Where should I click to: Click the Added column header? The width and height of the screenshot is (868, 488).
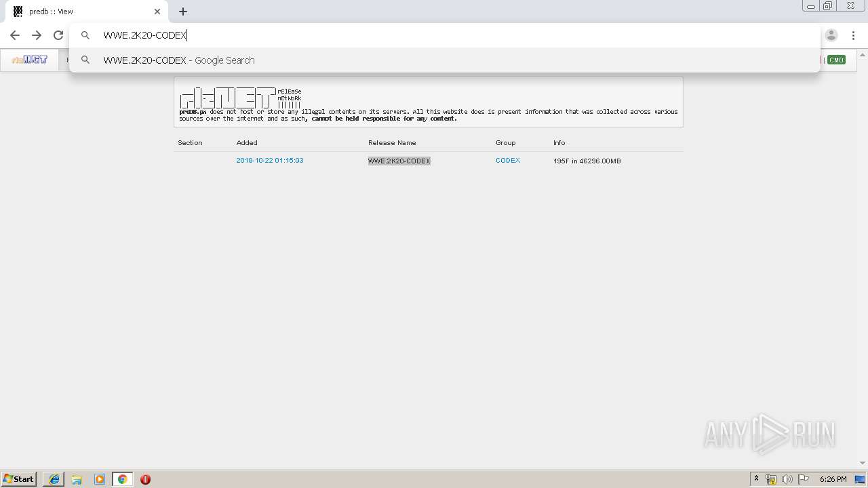pos(247,143)
